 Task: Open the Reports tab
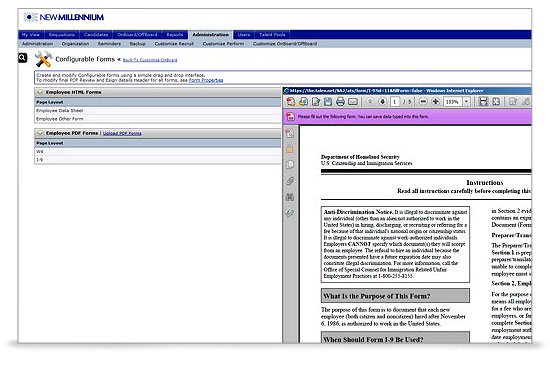(175, 35)
